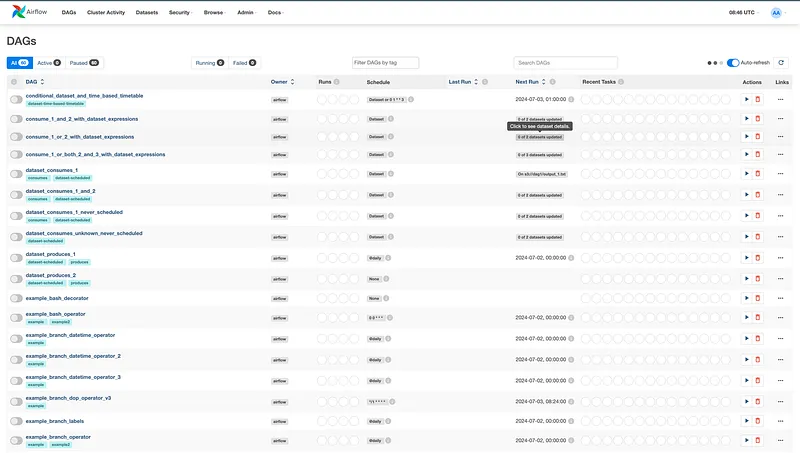Delete conditional_dataset_and_time_based_timetable DAG trash icon
800x453 pixels.
tap(758, 99)
